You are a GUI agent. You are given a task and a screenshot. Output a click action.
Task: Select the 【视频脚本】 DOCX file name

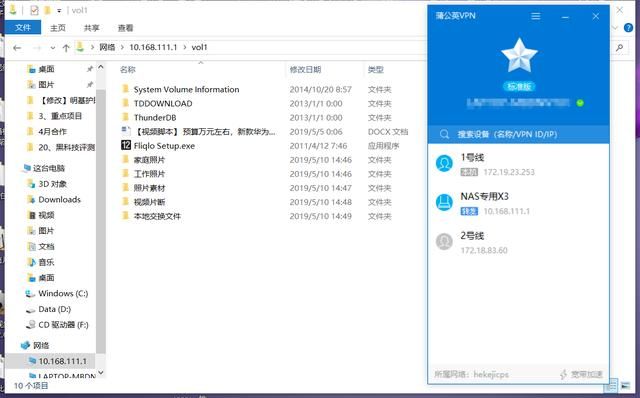pos(205,131)
